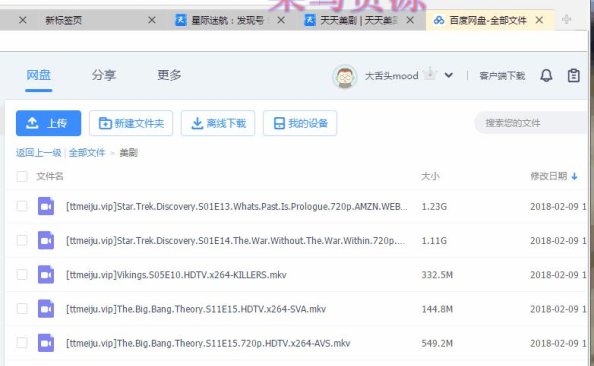Click video icon for Vikings.S05E10 file
This screenshot has width=594, height=366.
[46, 274]
